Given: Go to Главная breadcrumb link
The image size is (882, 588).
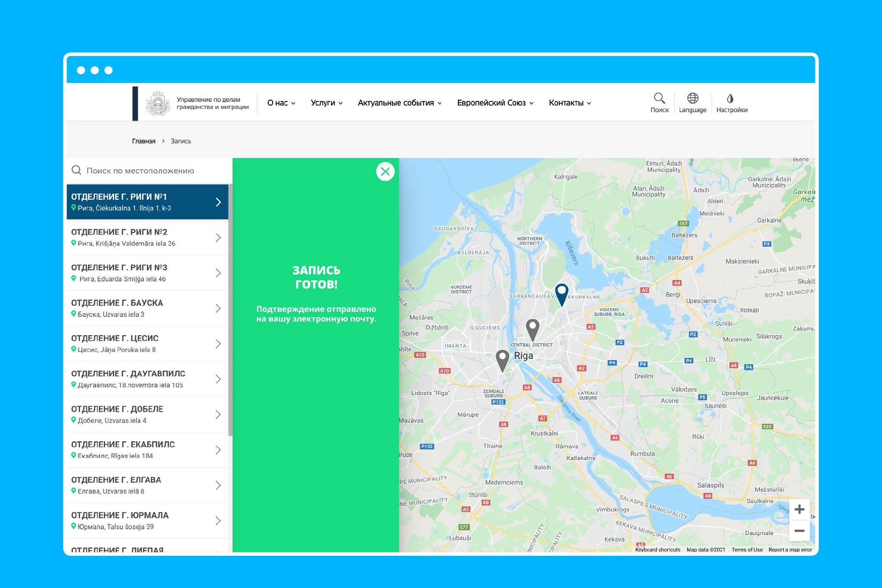Looking at the screenshot, I should [143, 141].
